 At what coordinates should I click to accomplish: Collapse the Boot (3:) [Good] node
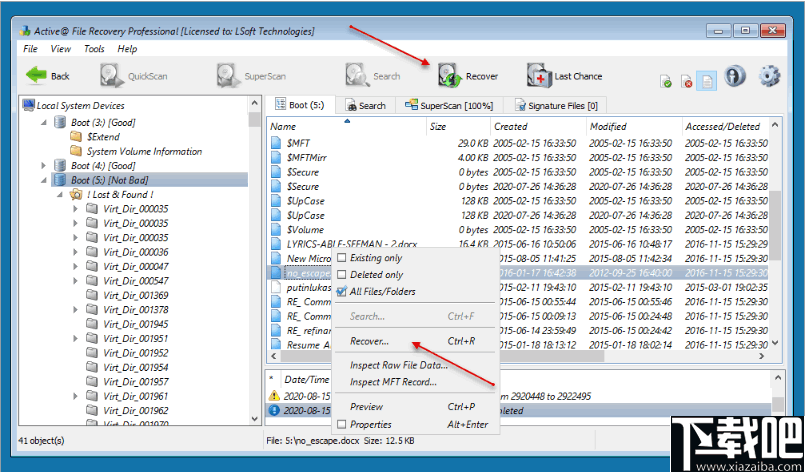tap(44, 122)
